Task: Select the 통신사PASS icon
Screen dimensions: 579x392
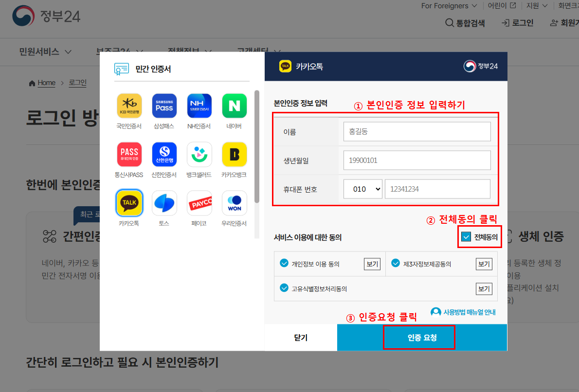Action: 129,155
